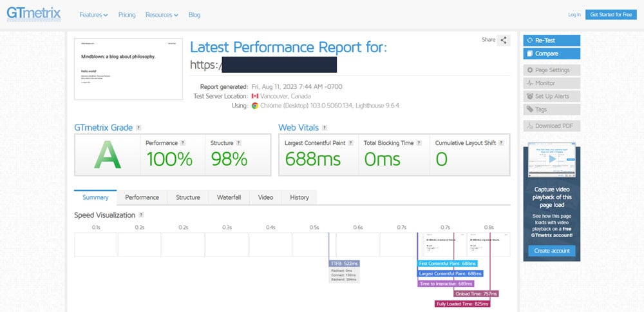The height and width of the screenshot is (312, 644).
Task: Expand the Features dropdown menu
Action: coord(93,15)
